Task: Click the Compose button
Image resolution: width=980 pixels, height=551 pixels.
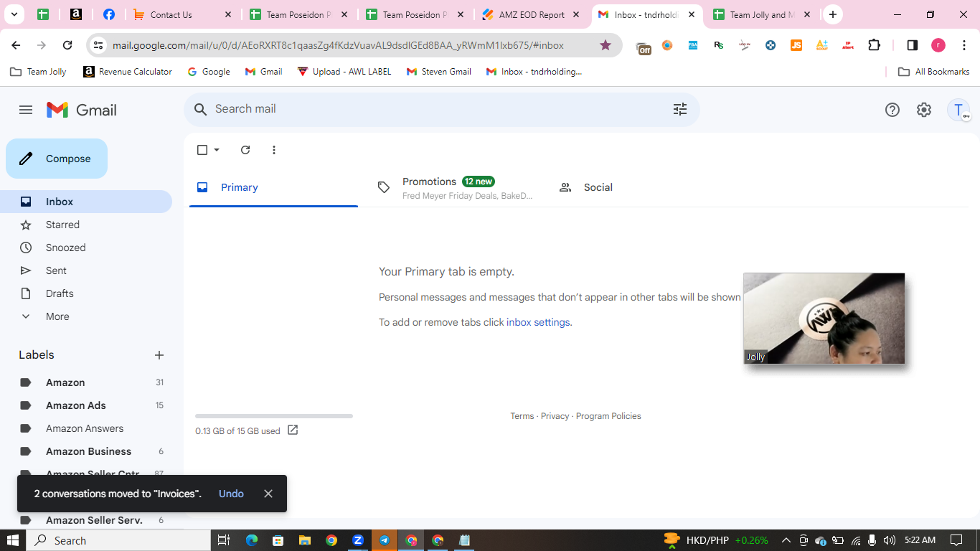Action: (x=57, y=159)
